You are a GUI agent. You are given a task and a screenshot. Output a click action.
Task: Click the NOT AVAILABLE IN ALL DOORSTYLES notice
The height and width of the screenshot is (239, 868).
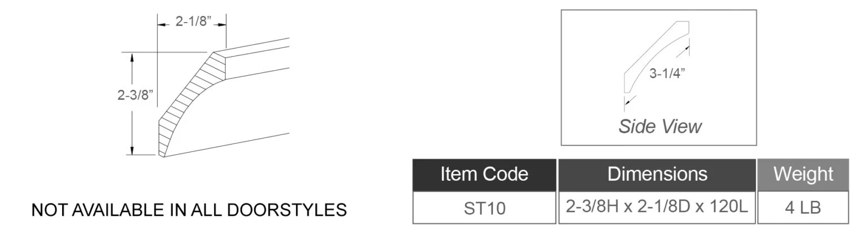[x=189, y=210]
